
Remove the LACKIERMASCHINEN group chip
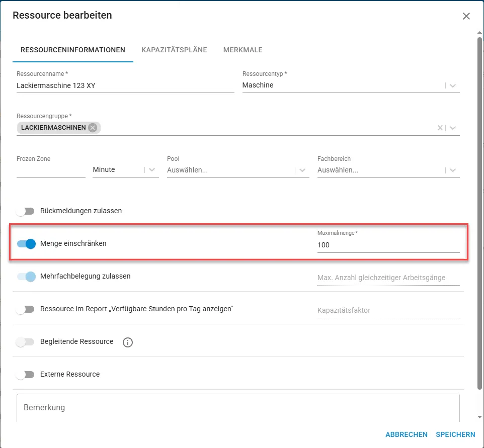[93, 128]
